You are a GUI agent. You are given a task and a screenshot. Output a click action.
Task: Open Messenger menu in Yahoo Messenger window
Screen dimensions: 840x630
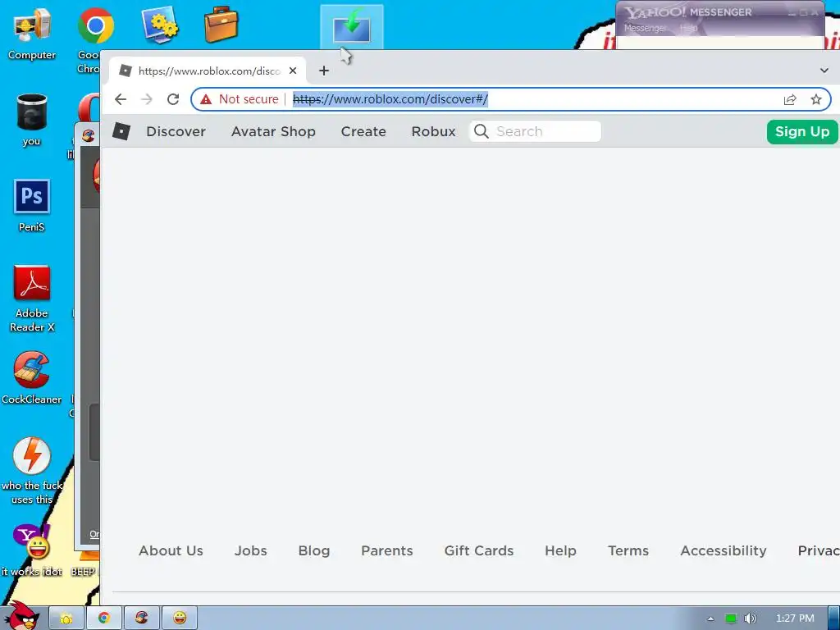click(x=645, y=28)
